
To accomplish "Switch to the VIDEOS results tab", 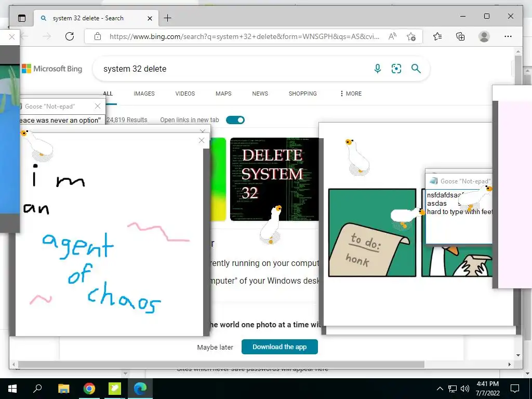I will (185, 94).
